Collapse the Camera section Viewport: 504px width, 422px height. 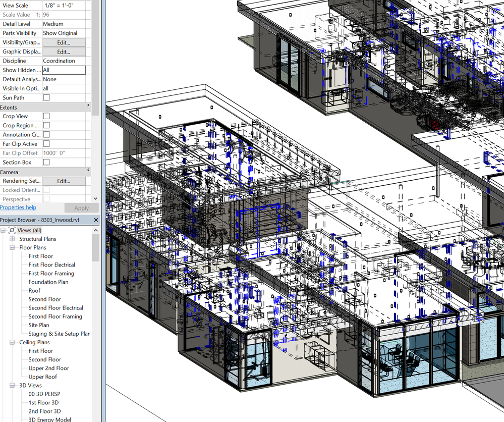(88, 170)
